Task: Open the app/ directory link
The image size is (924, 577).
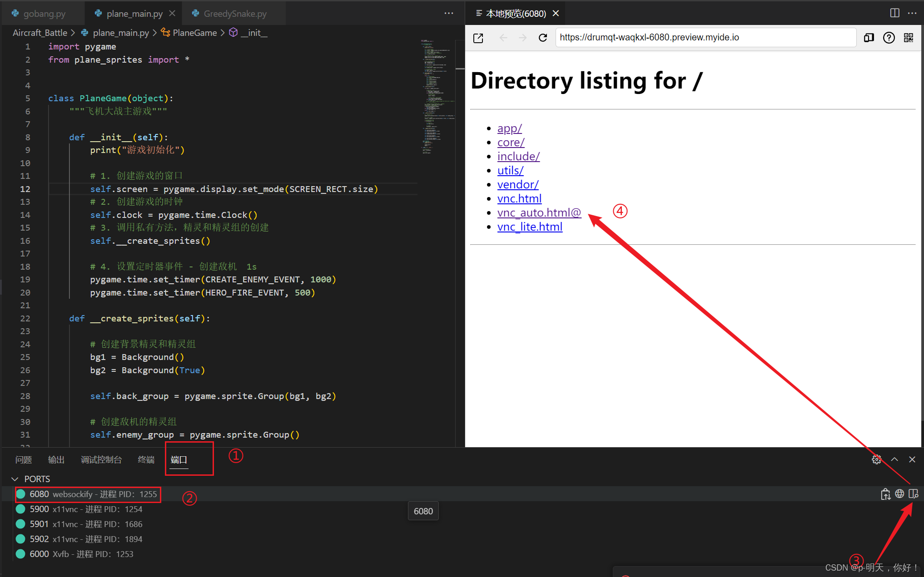Action: [x=509, y=128]
